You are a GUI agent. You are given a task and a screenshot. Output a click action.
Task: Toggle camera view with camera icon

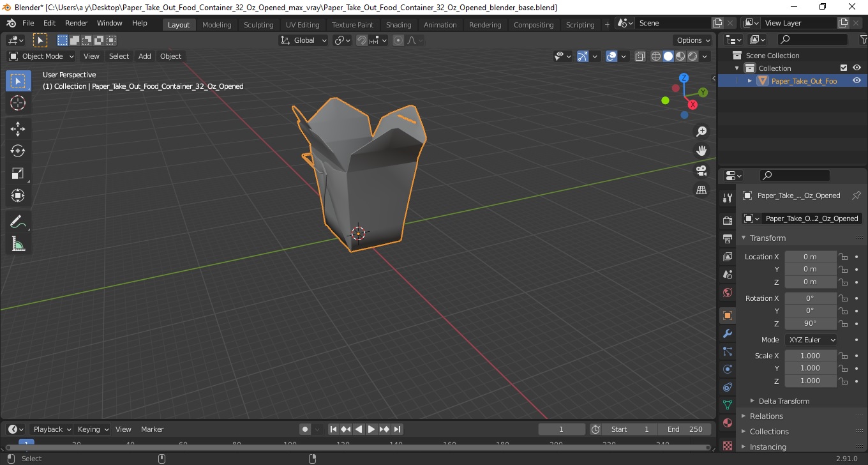(701, 171)
